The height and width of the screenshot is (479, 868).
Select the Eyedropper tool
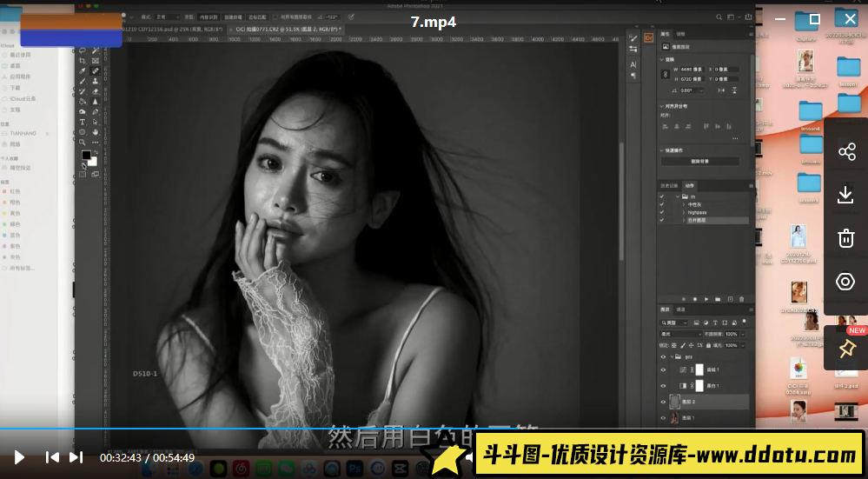click(82, 71)
